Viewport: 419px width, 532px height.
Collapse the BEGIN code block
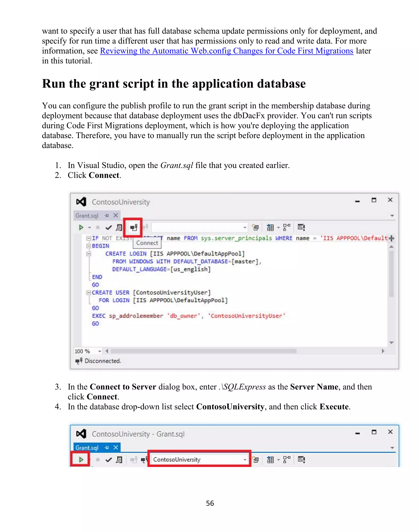pos(89,246)
